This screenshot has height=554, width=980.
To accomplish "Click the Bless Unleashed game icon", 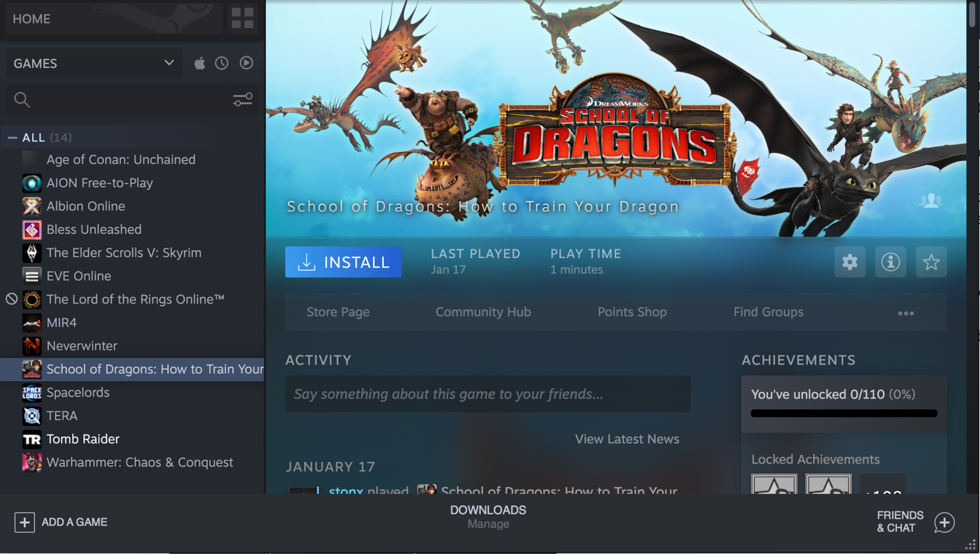I will (32, 230).
